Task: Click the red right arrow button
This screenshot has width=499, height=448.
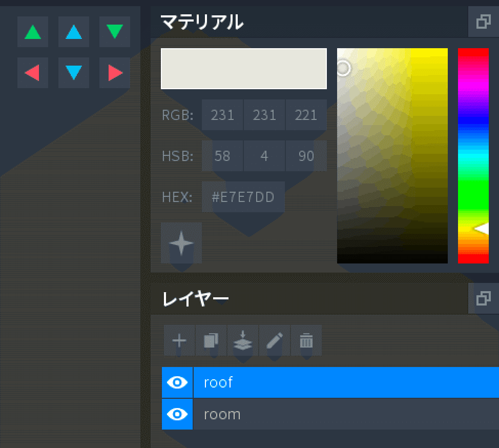Action: pos(115,73)
